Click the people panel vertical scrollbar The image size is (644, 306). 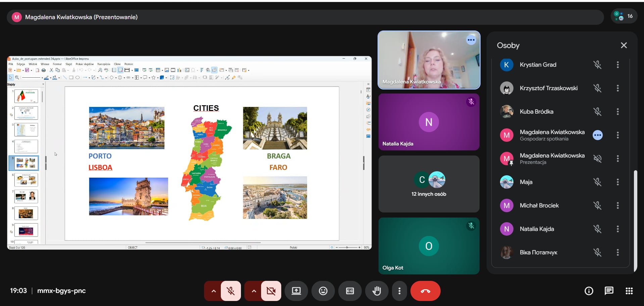pos(635,221)
